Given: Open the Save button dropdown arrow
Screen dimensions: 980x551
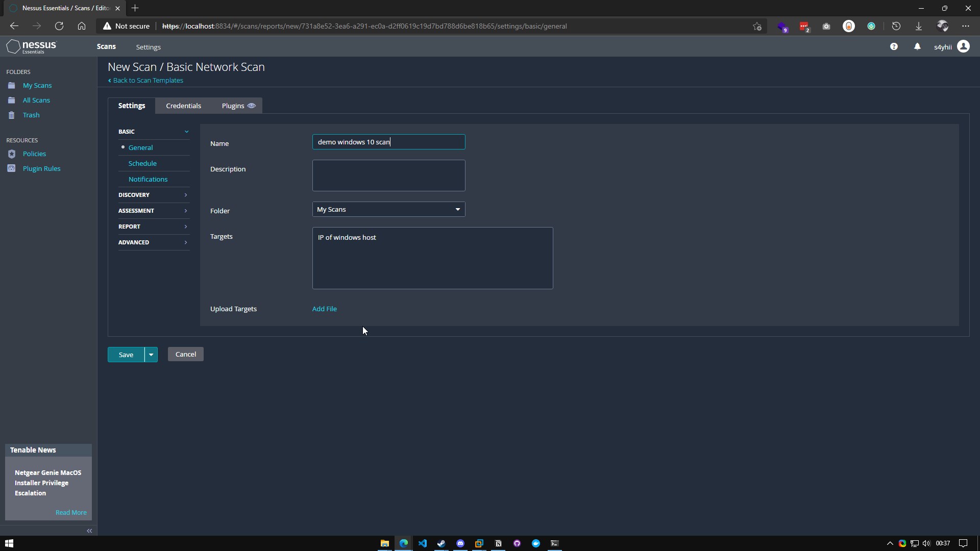Looking at the screenshot, I should pyautogui.click(x=151, y=355).
